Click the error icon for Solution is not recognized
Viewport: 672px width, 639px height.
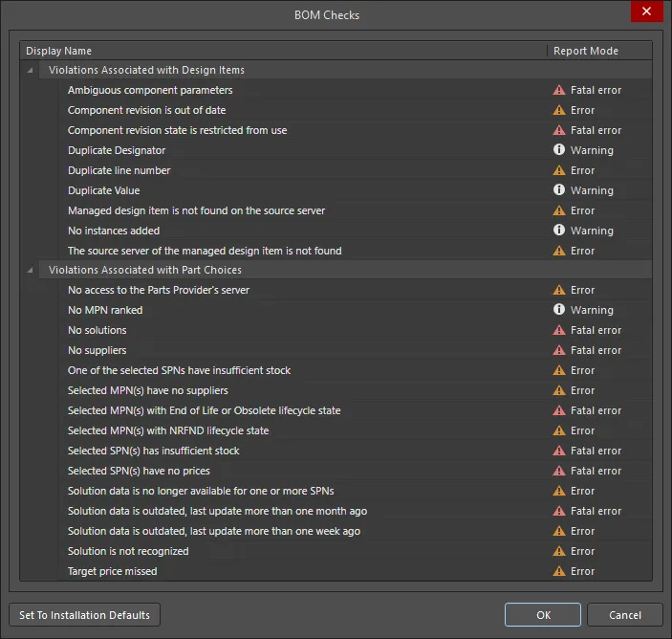(x=559, y=551)
